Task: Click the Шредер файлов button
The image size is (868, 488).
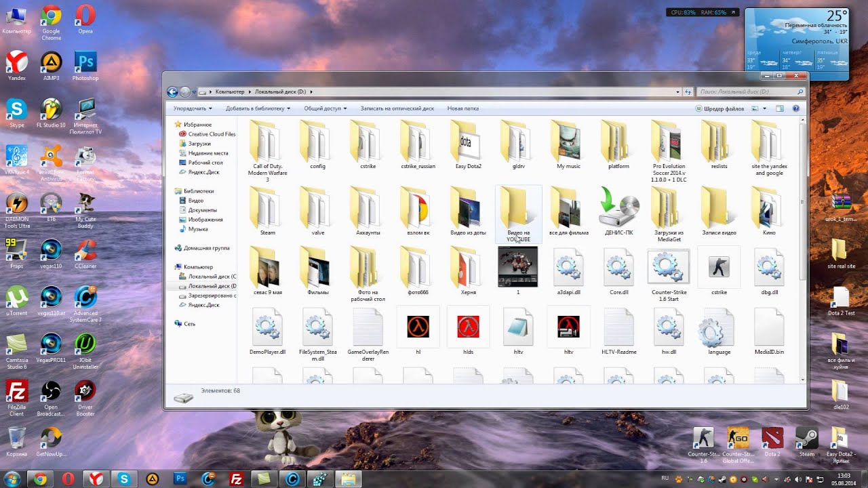Action: click(x=720, y=108)
